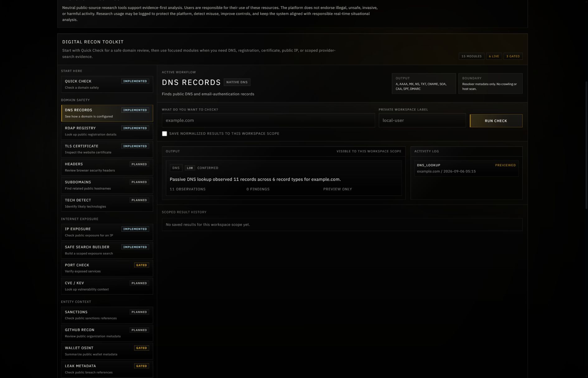Click the 6 Live badge
Viewport: 588px width, 378px height.
tap(494, 56)
